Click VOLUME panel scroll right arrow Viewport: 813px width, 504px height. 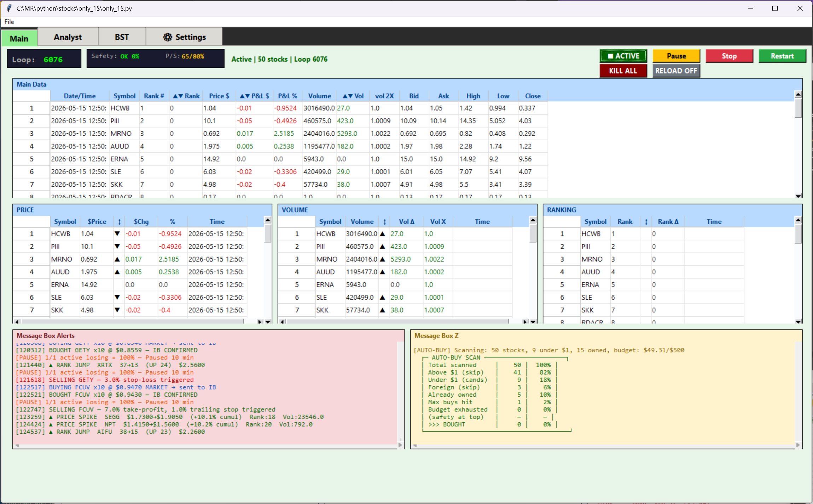[525, 321]
